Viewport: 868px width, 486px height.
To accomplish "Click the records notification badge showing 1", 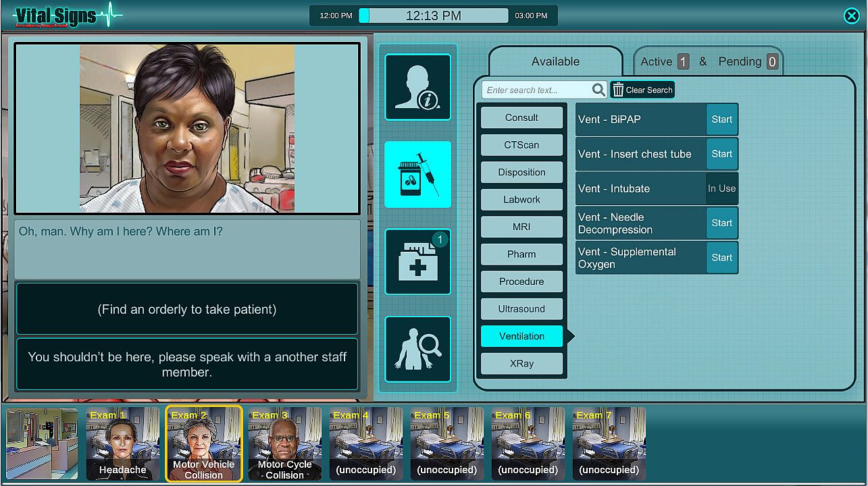I will (x=440, y=239).
